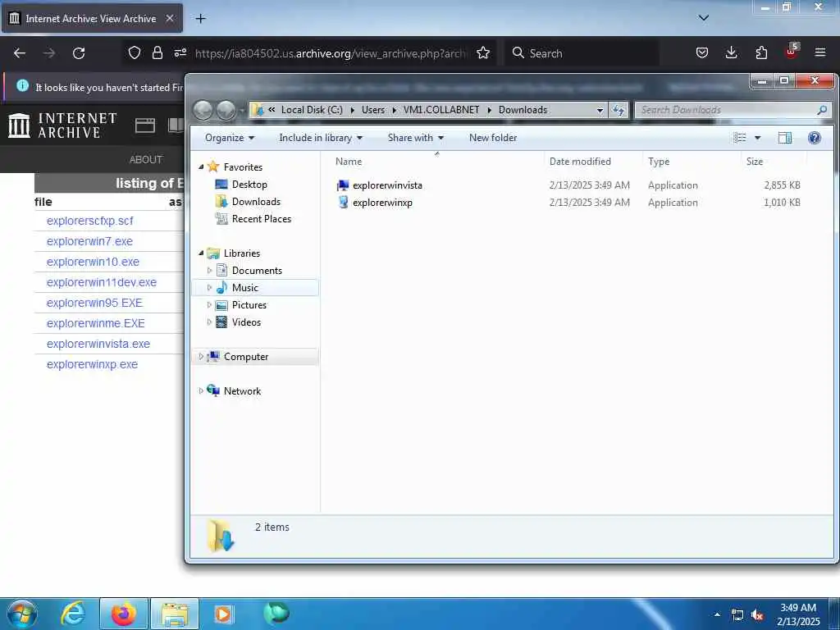
Task: Open the explorerwinvista application file
Action: click(387, 185)
